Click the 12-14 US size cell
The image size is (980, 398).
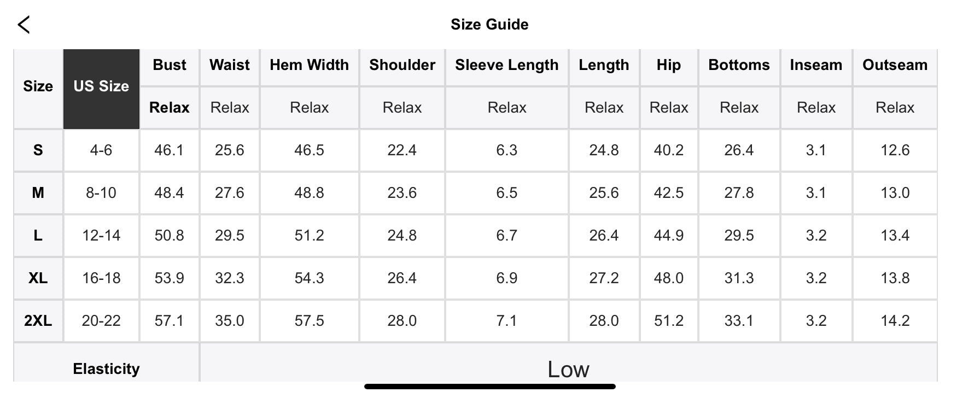pos(101,236)
